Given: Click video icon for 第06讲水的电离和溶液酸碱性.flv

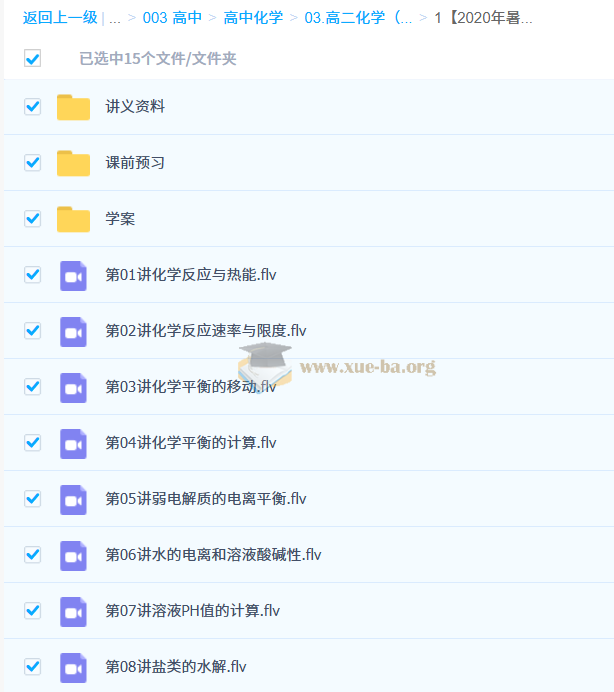Looking at the screenshot, I should (x=73, y=555).
